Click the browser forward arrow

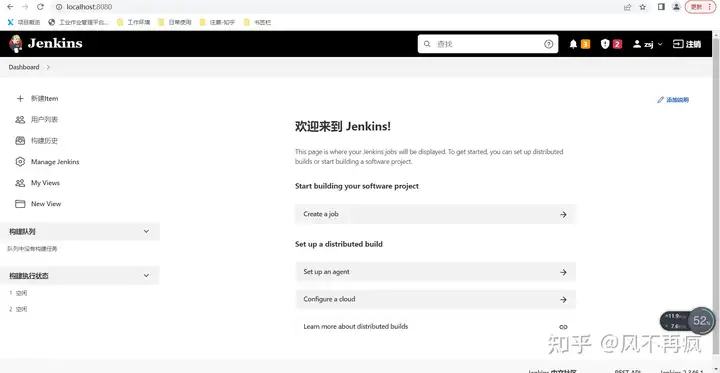point(25,7)
